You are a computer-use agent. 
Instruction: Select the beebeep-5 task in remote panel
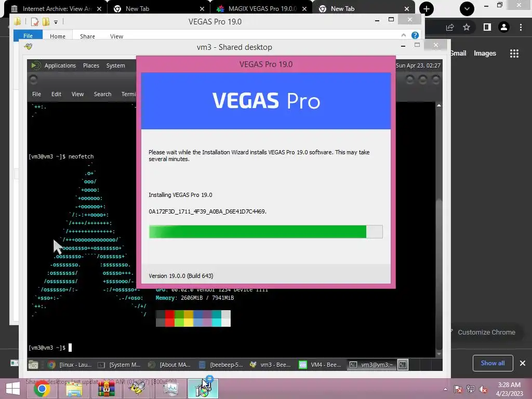click(220, 365)
